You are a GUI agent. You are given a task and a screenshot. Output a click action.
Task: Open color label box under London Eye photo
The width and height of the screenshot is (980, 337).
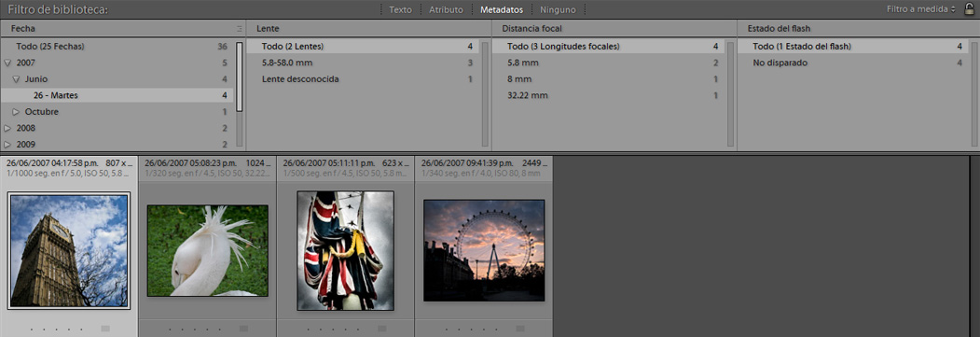[520, 329]
